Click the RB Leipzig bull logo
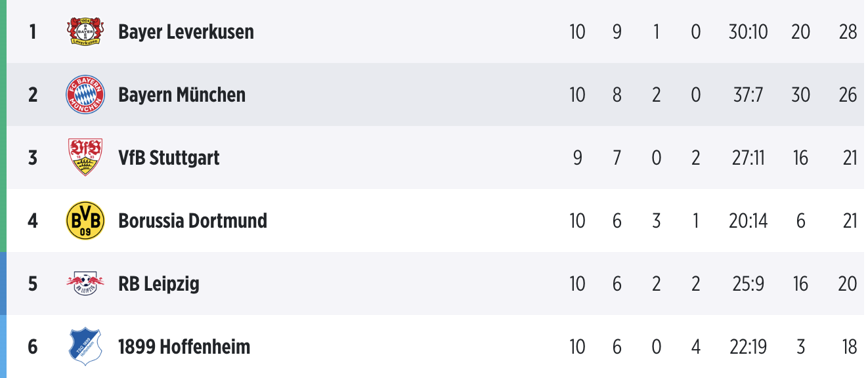This screenshot has width=868, height=378. (85, 283)
